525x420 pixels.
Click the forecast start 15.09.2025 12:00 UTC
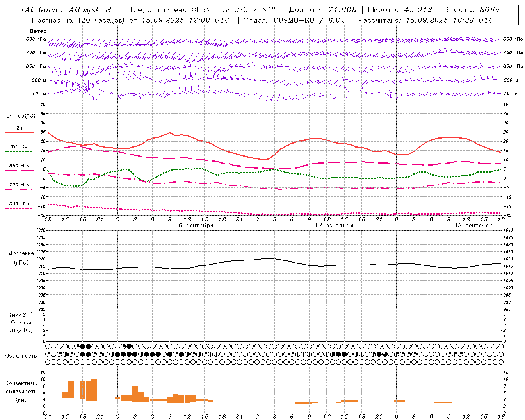(x=185, y=20)
